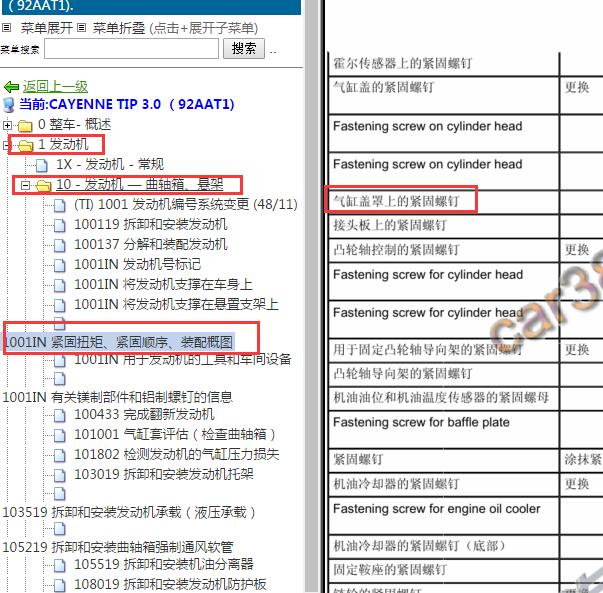Image resolution: width=603 pixels, height=593 pixels.
Task: Open 108019 拆卸和安装发动机防护板
Action: point(170,585)
